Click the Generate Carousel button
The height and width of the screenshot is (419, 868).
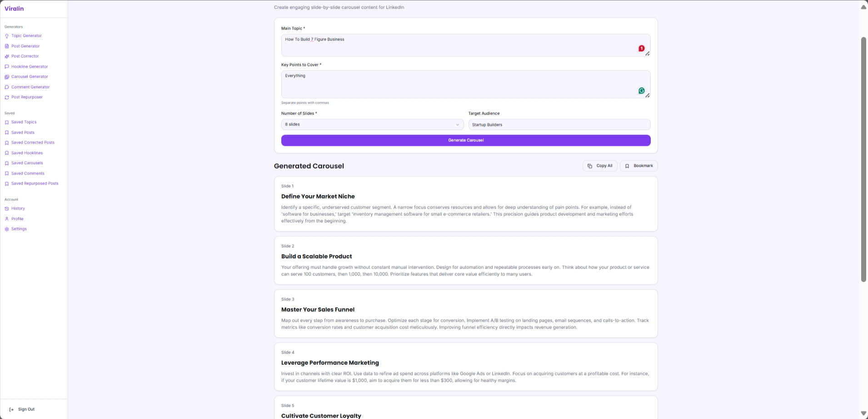click(466, 140)
